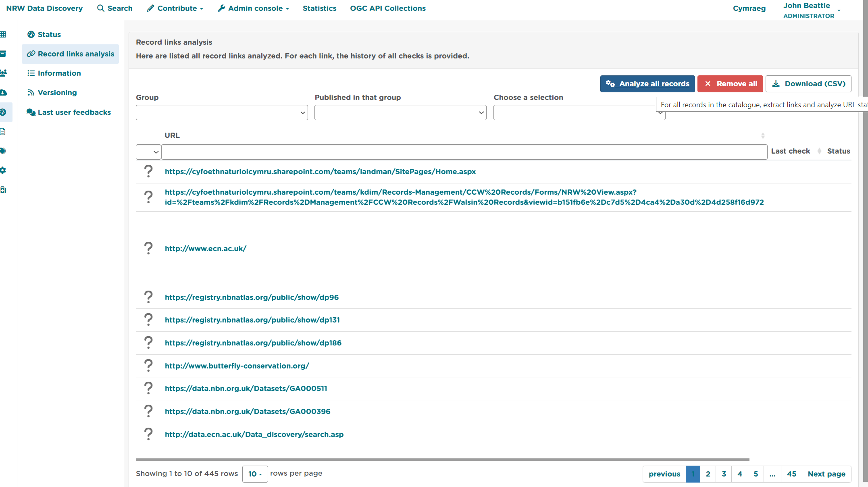Change the rows per page dropdown

tap(255, 474)
